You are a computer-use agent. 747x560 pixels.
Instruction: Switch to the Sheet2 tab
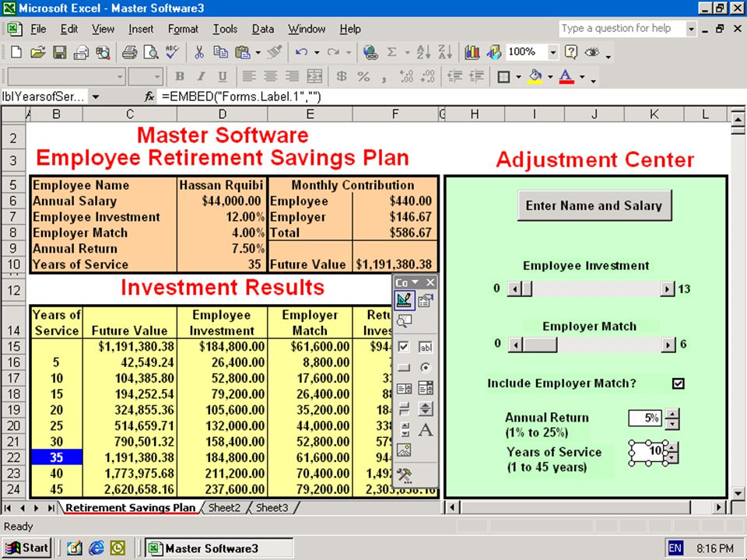tap(224, 508)
